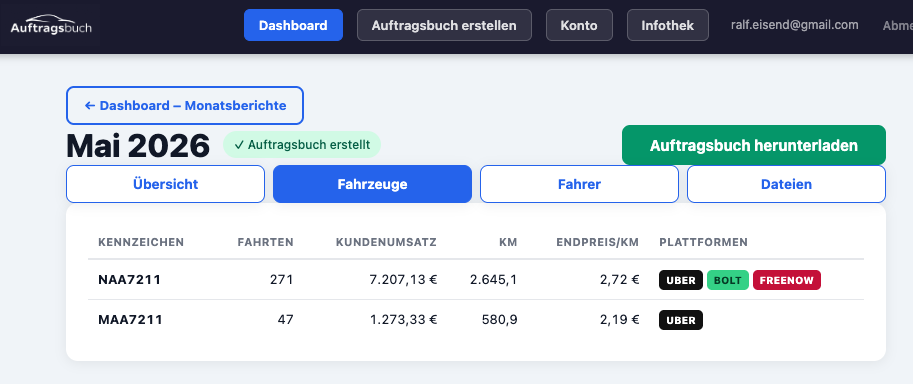This screenshot has height=384, width=913.
Task: Open the Infothek section
Action: (668, 25)
